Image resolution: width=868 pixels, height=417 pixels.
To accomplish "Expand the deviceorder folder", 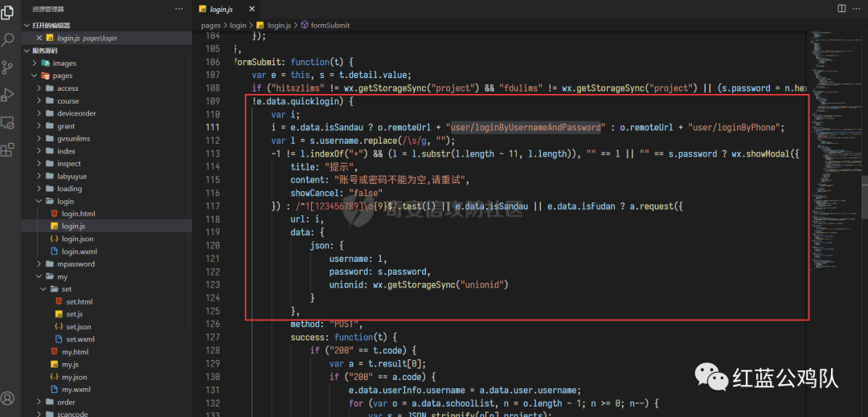I will tap(76, 113).
